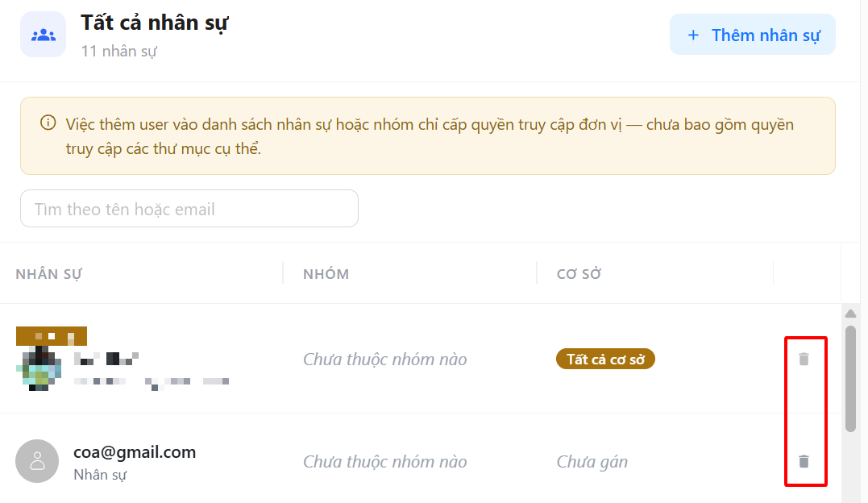
Task: Click the pixelated avatar of first staff
Action: (39, 367)
